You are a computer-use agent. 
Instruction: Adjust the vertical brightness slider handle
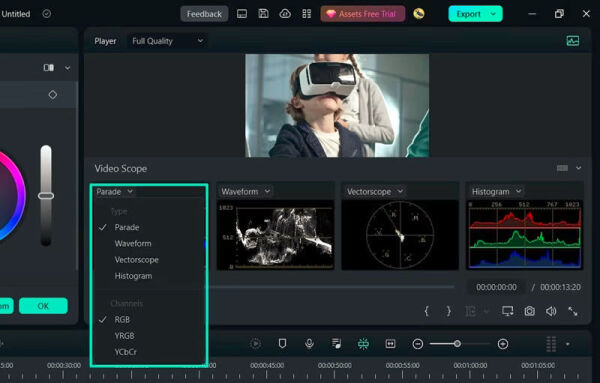point(46,196)
